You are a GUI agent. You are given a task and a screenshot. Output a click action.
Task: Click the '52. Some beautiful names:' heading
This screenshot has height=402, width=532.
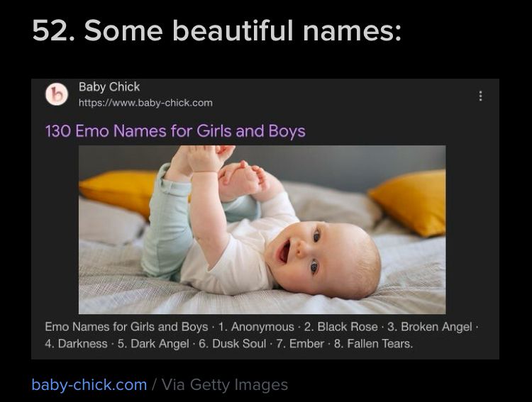coord(217,31)
